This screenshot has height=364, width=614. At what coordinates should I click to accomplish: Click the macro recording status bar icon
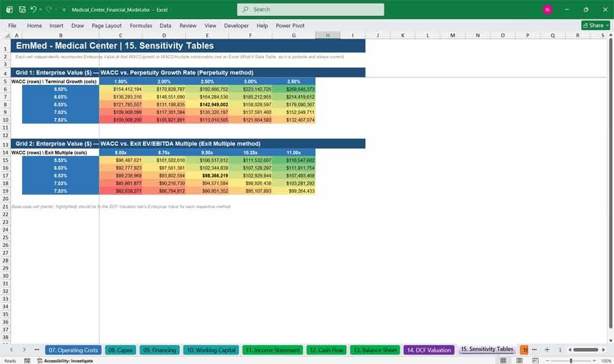coord(27,360)
